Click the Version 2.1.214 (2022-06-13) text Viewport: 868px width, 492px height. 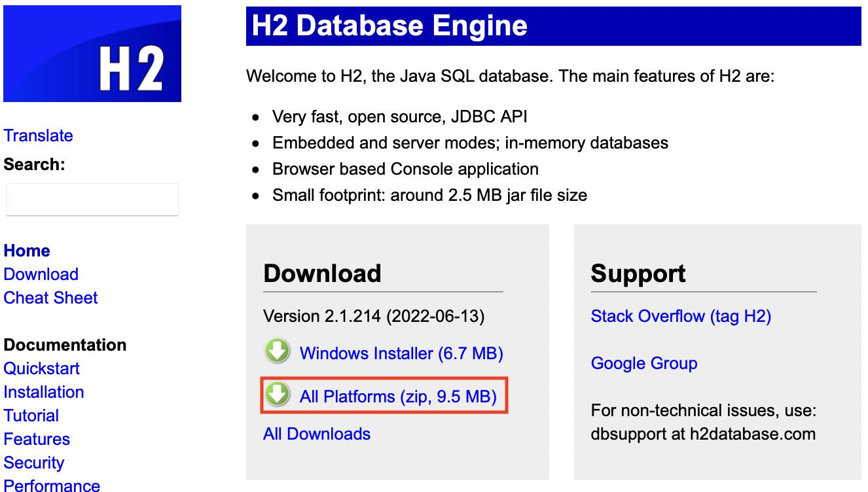click(374, 317)
